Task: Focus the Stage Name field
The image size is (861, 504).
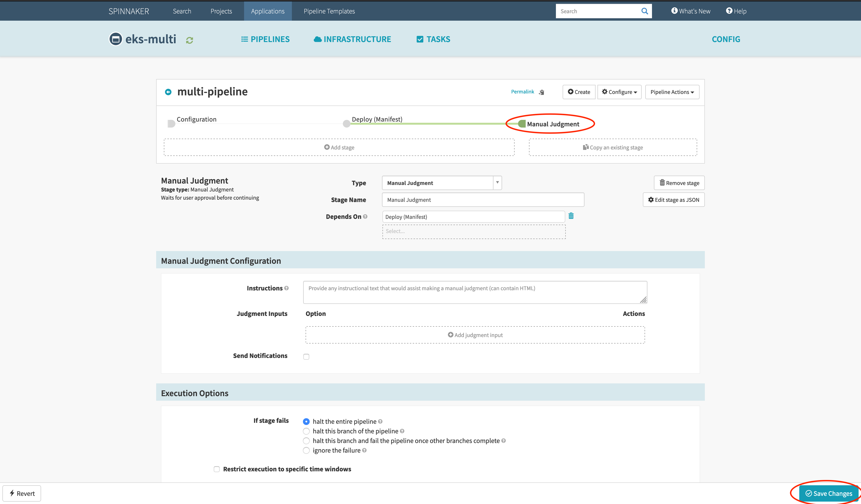Action: point(483,200)
